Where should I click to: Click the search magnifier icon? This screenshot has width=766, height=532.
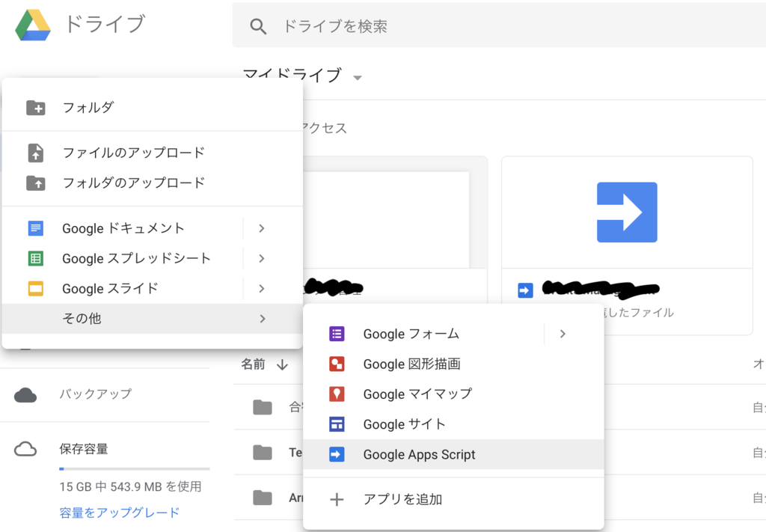[x=258, y=26]
